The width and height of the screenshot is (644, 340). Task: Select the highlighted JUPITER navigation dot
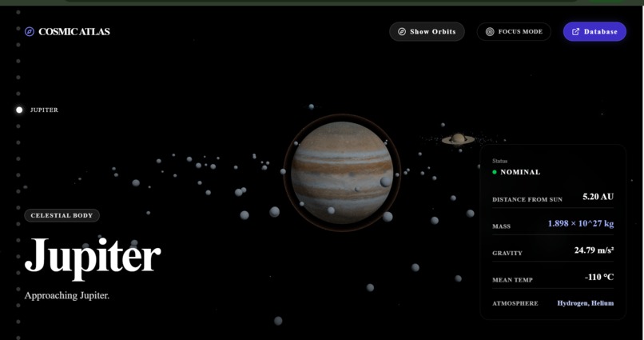pyautogui.click(x=19, y=110)
